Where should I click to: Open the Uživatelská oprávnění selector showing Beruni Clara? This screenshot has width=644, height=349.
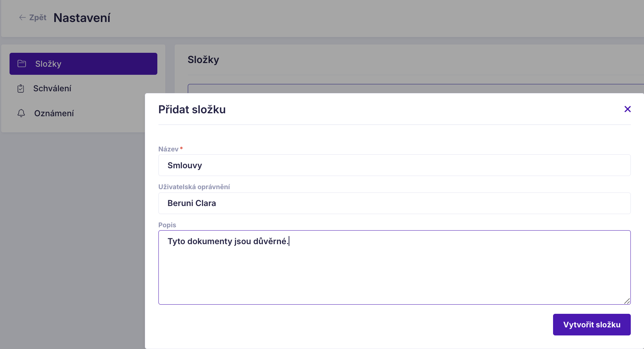point(394,203)
